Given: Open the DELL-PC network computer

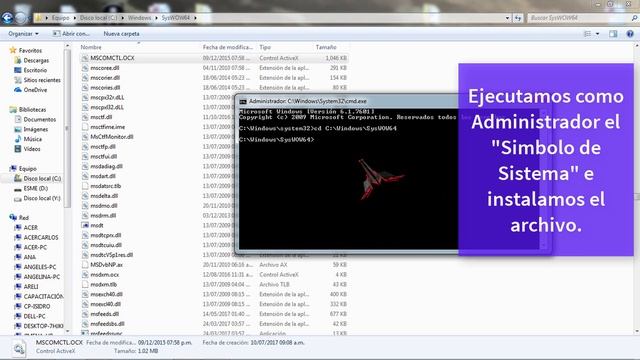Looking at the screenshot, I should point(34,316).
